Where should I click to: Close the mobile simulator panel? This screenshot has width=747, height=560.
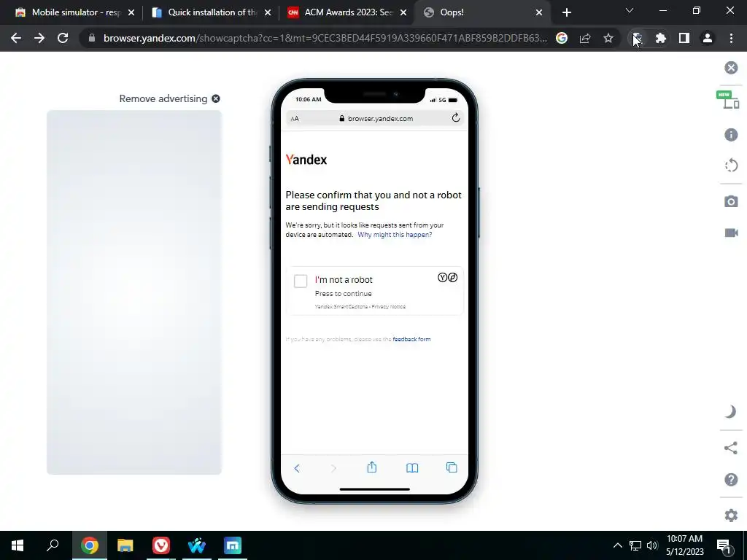731,68
